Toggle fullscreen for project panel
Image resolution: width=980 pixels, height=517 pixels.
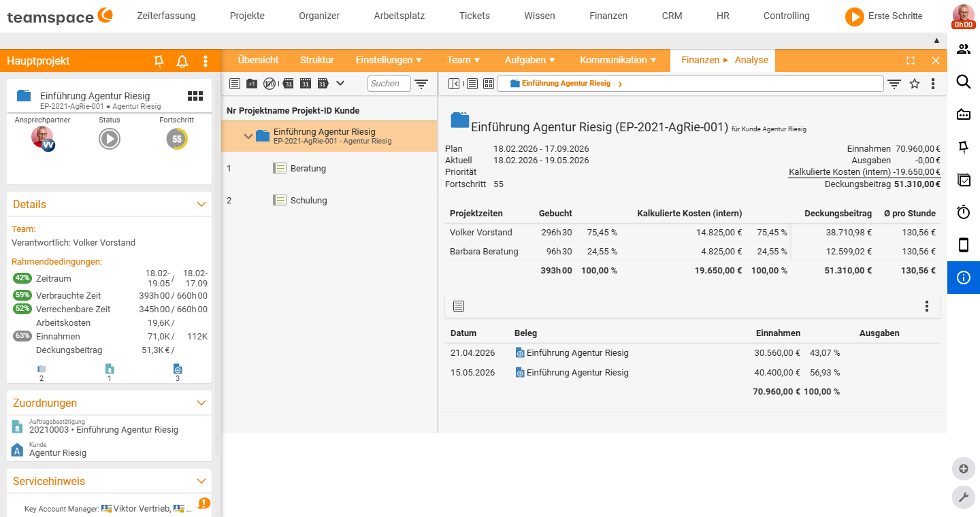tap(911, 61)
